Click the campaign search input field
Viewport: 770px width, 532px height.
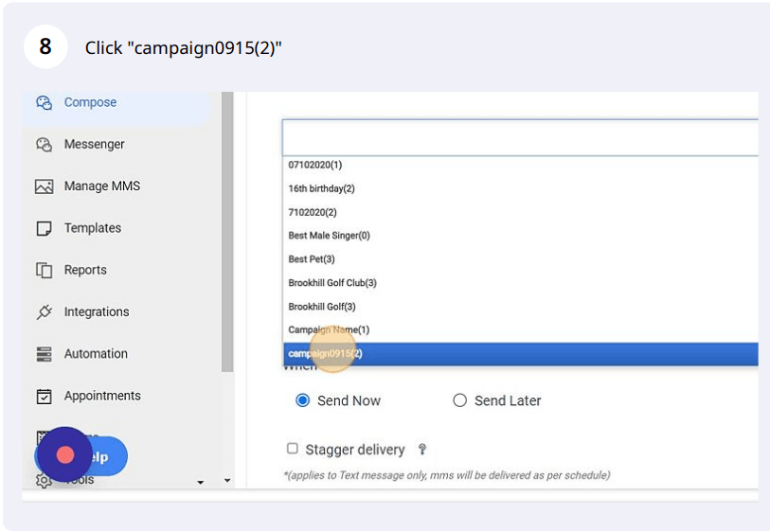(x=519, y=137)
